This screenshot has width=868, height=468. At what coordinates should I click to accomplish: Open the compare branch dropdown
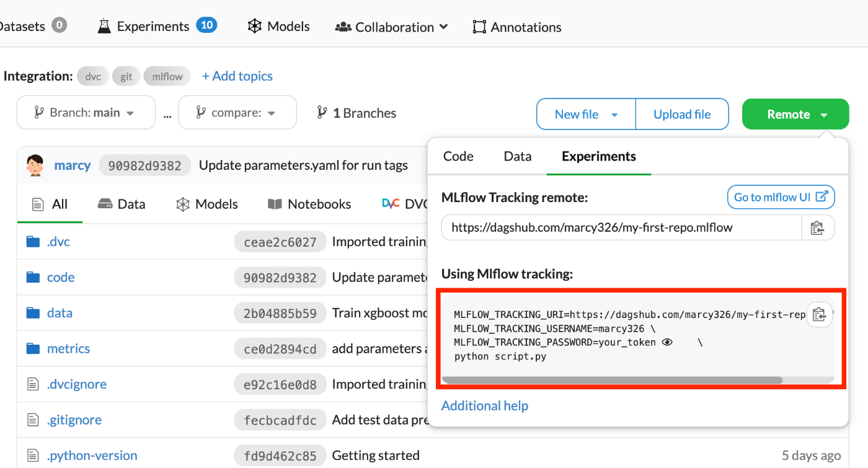coord(237,113)
